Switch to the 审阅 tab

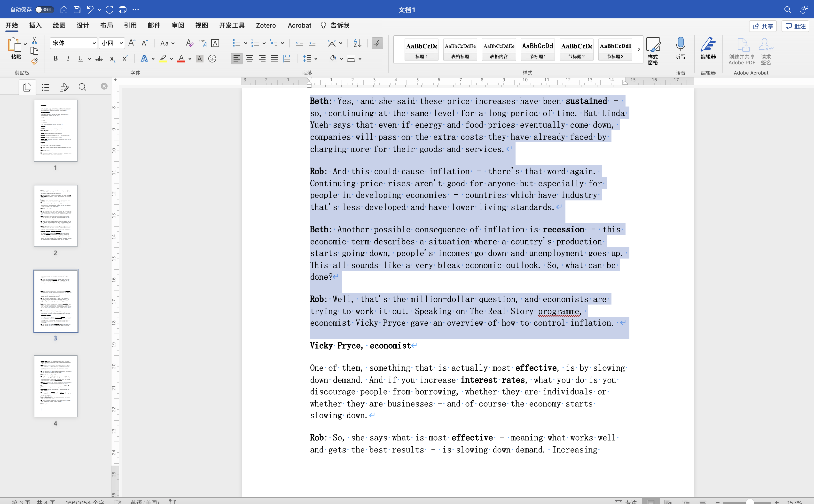(178, 25)
